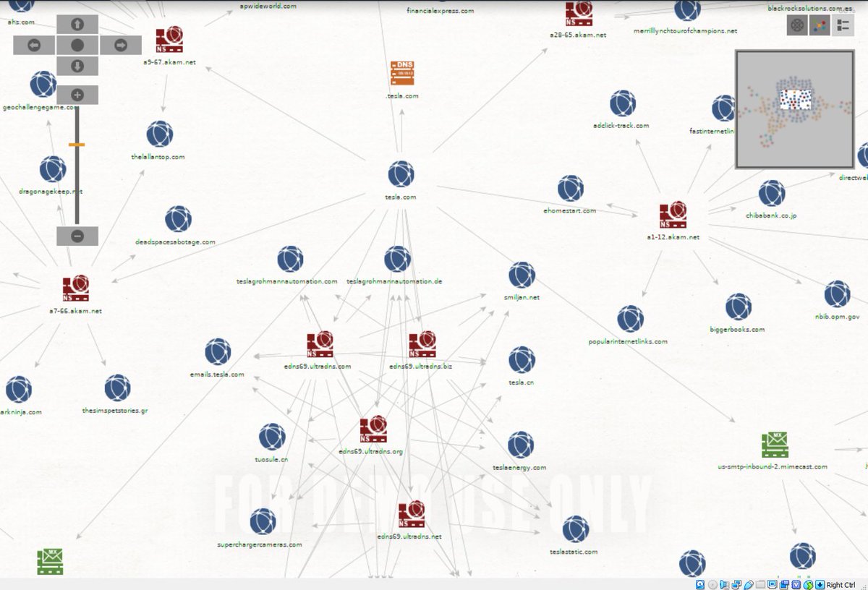The height and width of the screenshot is (590, 868).
Task: Switch to the list view icon top right
Action: [842, 26]
